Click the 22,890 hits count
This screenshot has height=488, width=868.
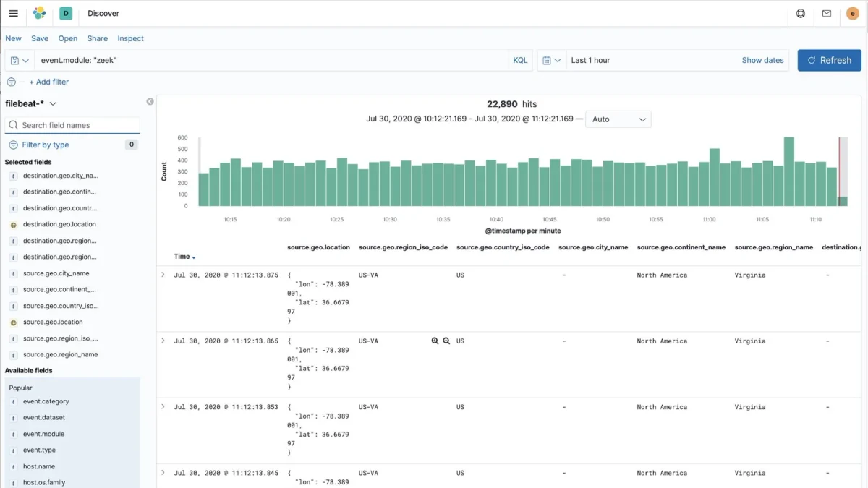512,104
